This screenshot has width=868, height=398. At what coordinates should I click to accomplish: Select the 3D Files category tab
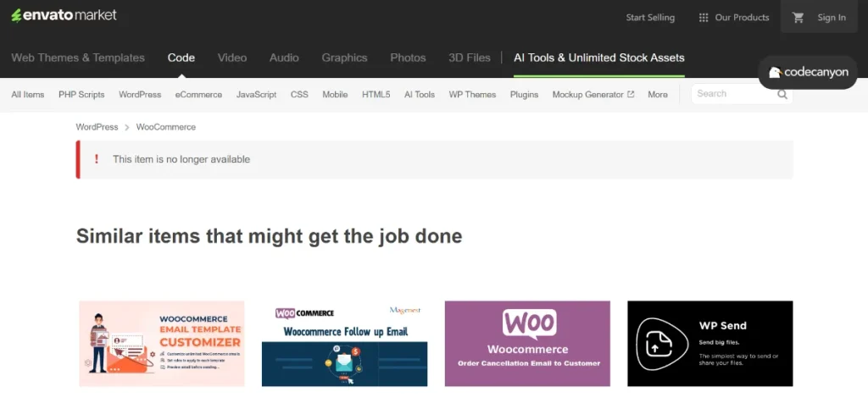point(470,58)
